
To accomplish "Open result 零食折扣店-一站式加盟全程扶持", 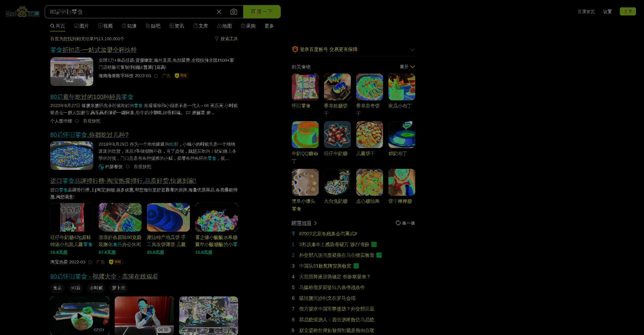I will [x=94, y=50].
